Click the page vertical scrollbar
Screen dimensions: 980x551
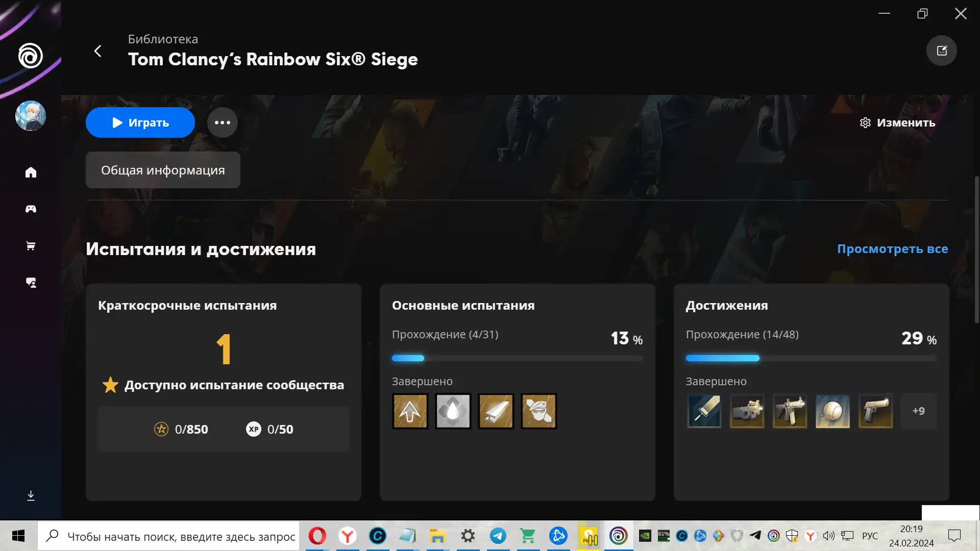click(977, 250)
